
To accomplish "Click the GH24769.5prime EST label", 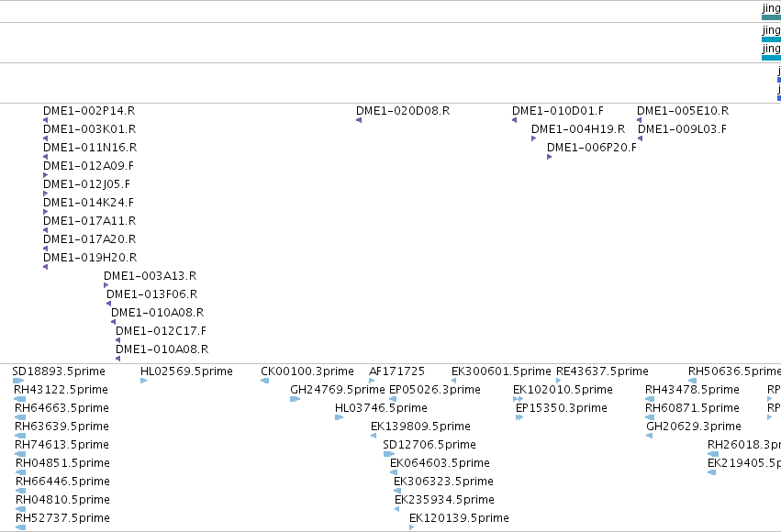I will (x=338, y=390).
